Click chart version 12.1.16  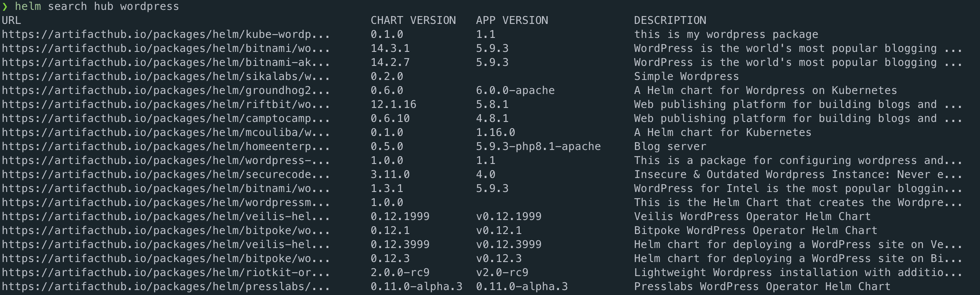coord(394,105)
